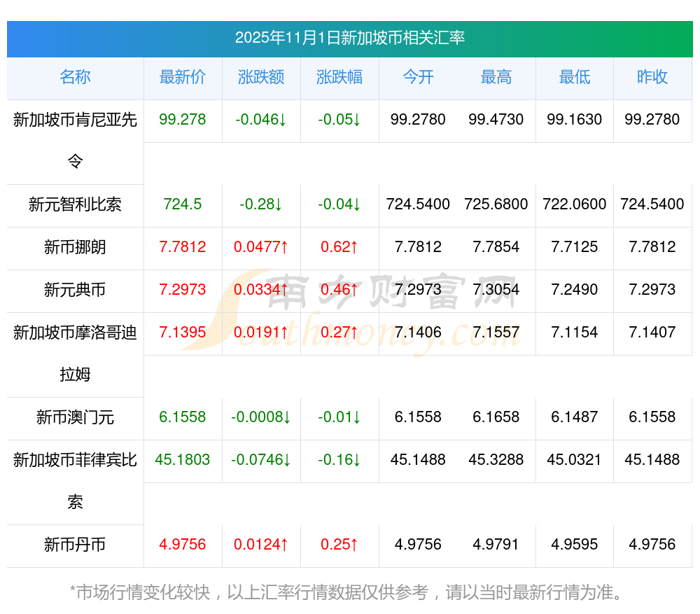Select the highest value 45.3288
Viewport: 700px width, 614px height.
496,460
